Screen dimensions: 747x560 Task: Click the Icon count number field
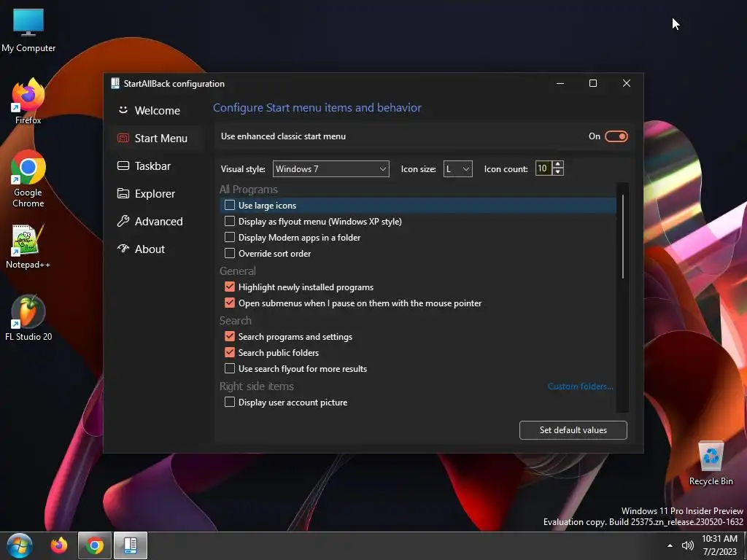pos(543,168)
